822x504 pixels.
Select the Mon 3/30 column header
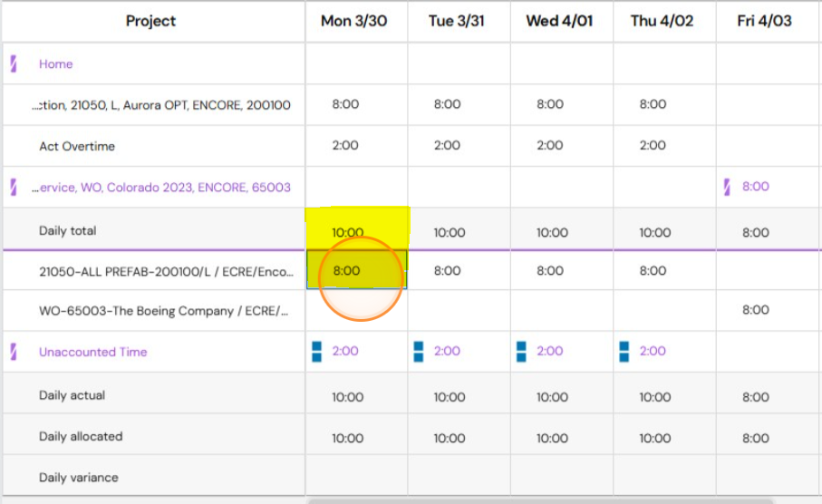(353, 21)
